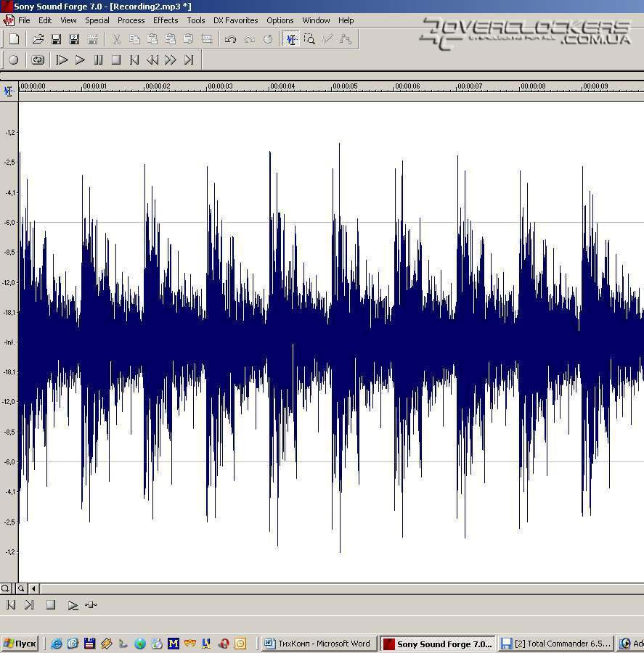Stop playback in data window transport
644x653 pixels.
point(51,604)
